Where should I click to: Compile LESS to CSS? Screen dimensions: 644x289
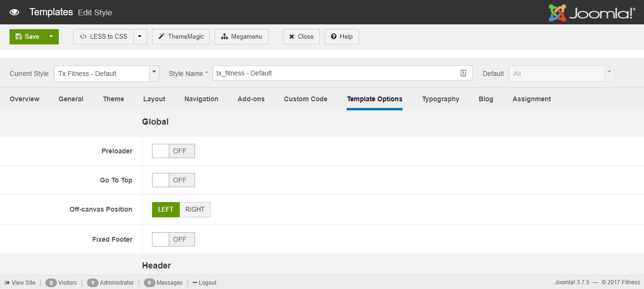click(103, 37)
